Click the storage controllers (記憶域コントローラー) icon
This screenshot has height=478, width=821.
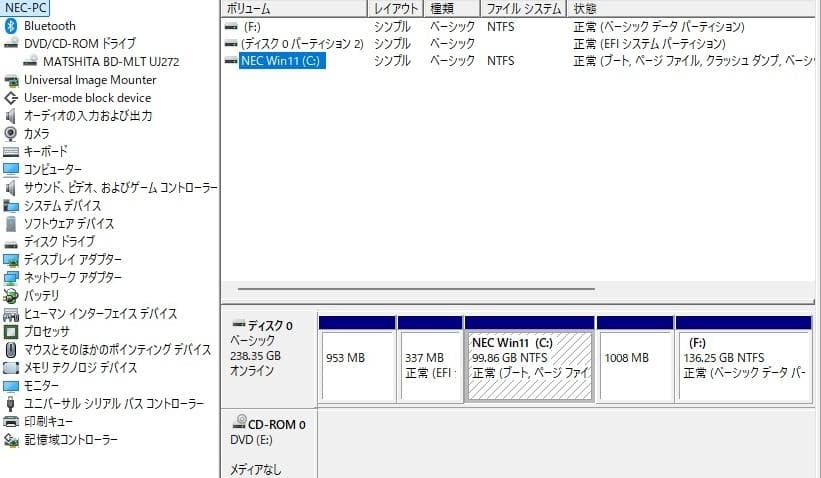(11, 440)
